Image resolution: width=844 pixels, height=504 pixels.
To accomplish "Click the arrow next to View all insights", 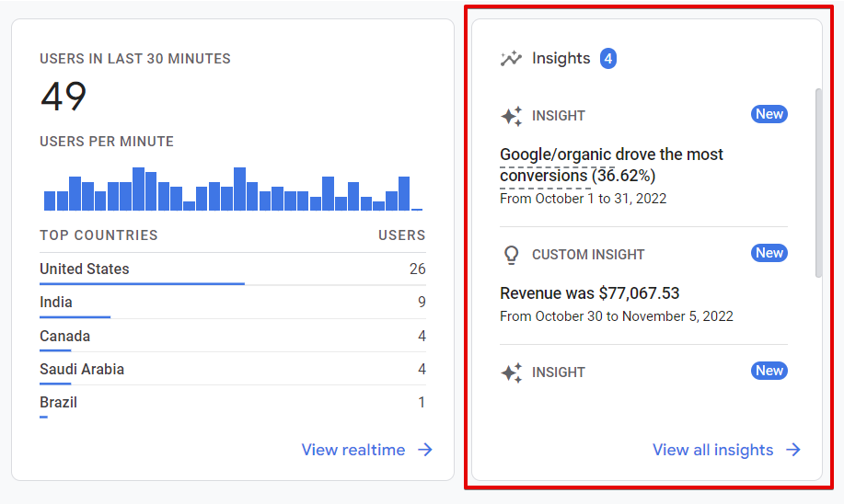I will click(x=793, y=450).
